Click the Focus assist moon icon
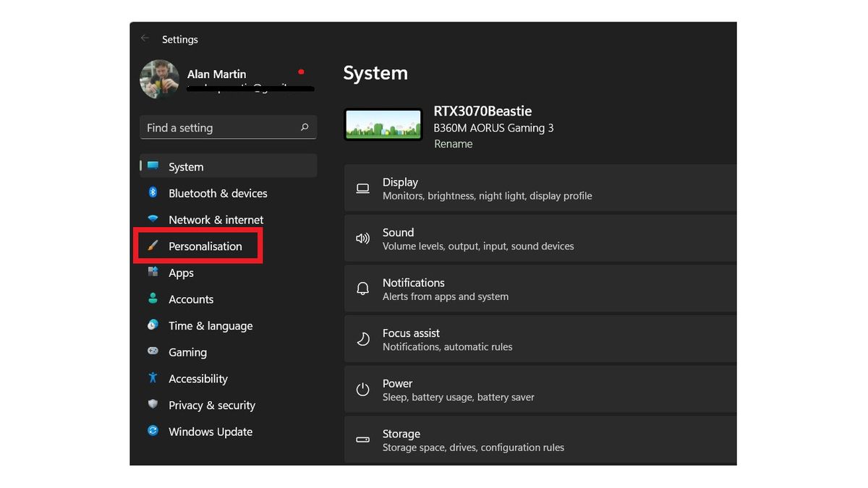 (362, 338)
